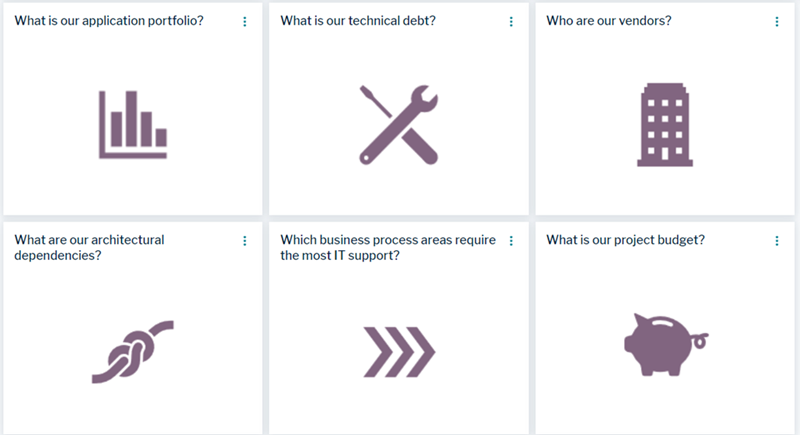This screenshot has height=435, width=800.
Task: Click the bar chart application portfolio icon
Action: (x=132, y=124)
